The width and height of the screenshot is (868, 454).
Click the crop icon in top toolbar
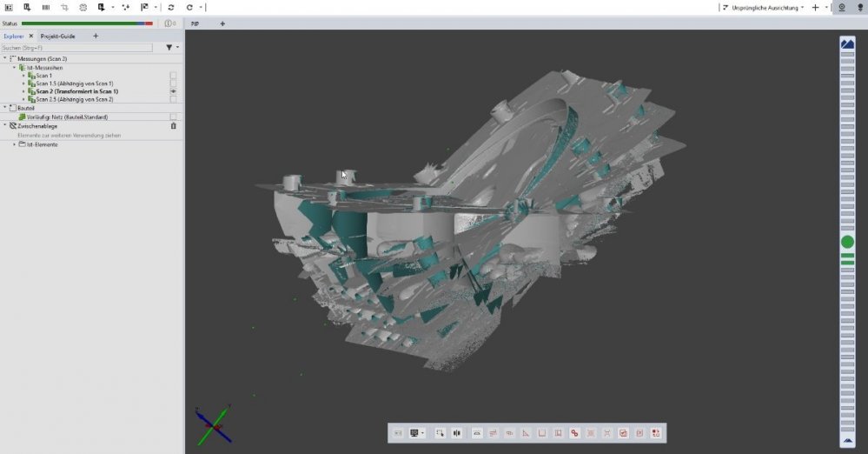pos(64,7)
